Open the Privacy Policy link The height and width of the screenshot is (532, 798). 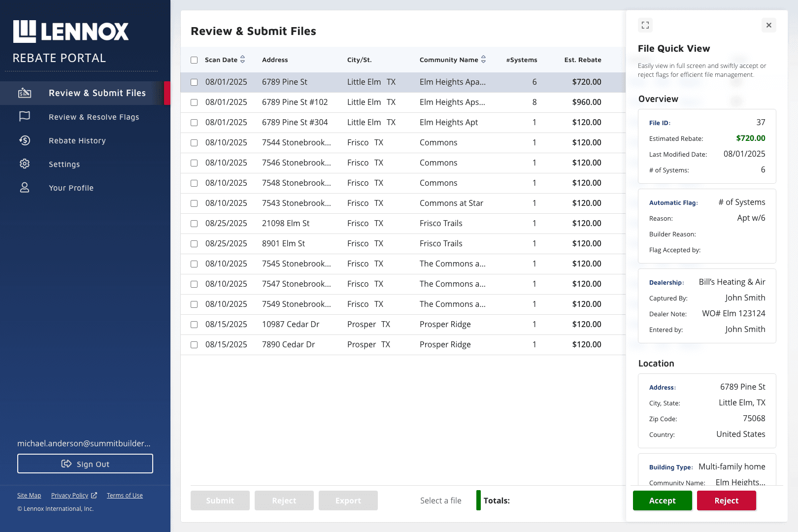[69, 496]
